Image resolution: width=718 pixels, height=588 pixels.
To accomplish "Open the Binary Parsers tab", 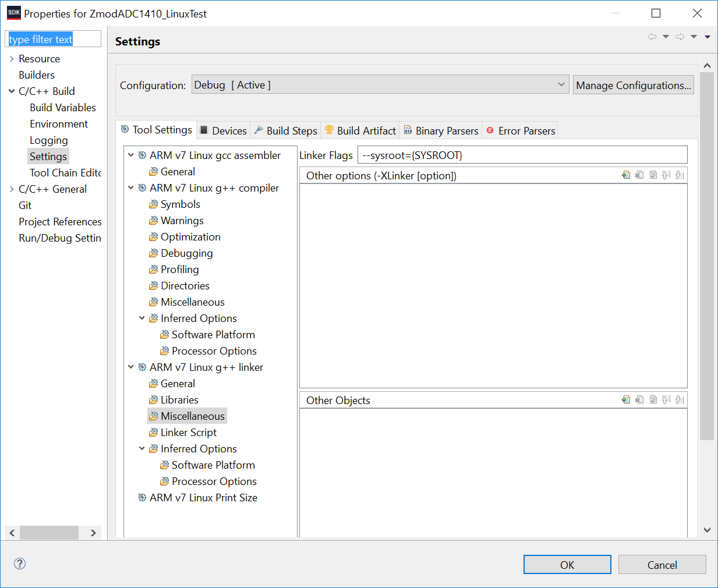I will point(441,130).
